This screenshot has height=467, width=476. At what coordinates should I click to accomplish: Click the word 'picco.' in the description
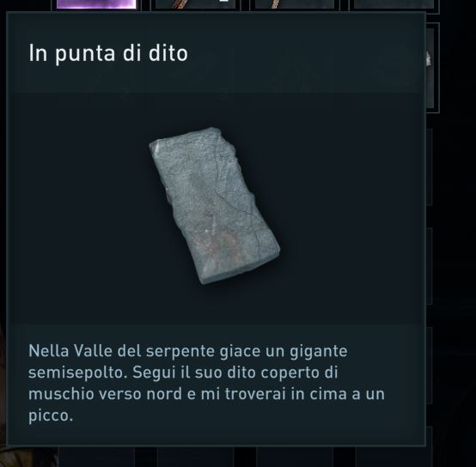(51, 415)
